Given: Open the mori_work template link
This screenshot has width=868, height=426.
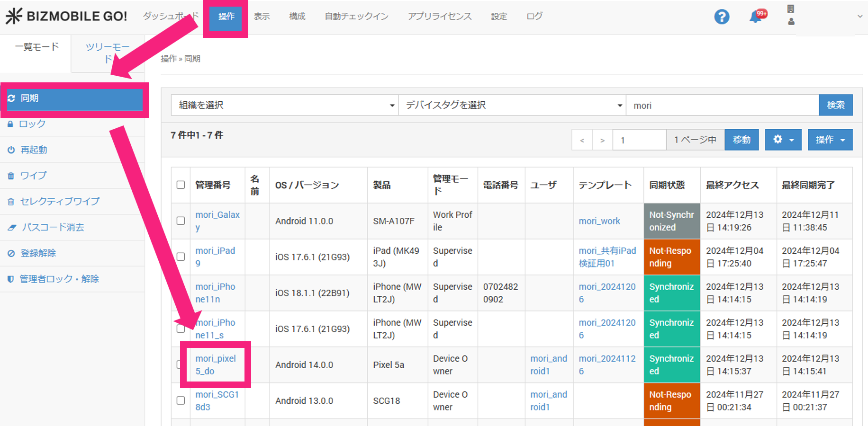Looking at the screenshot, I should click(599, 221).
